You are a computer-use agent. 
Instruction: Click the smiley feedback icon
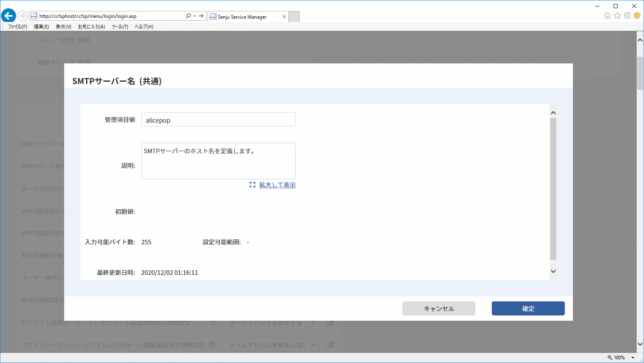[637, 16]
